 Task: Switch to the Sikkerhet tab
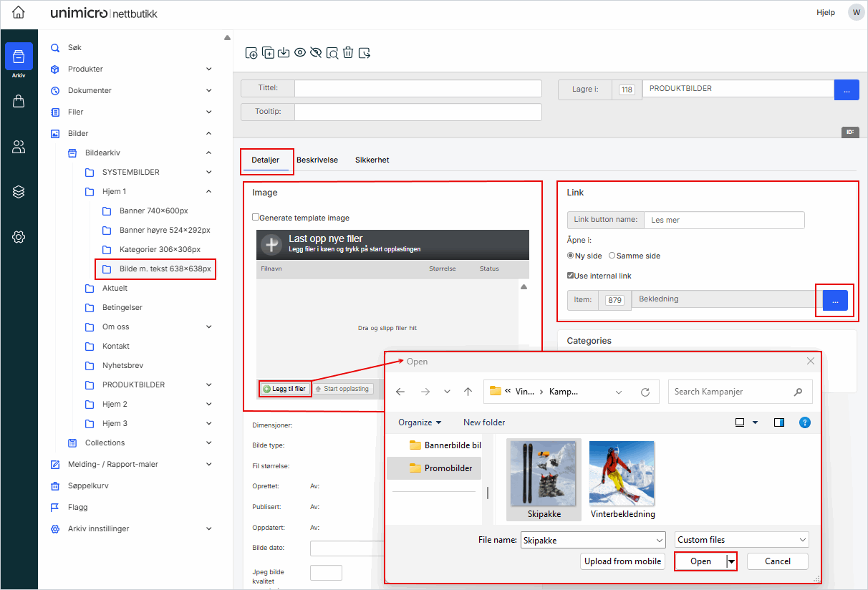(x=372, y=160)
